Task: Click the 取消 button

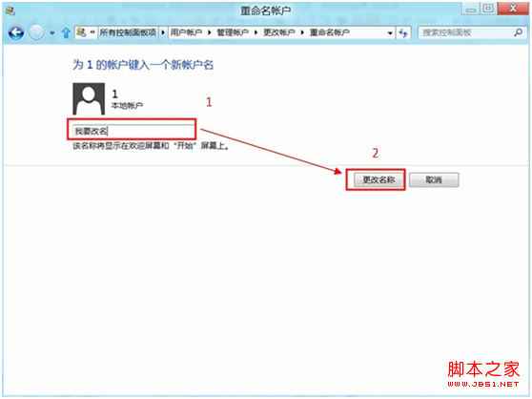Action: click(434, 180)
